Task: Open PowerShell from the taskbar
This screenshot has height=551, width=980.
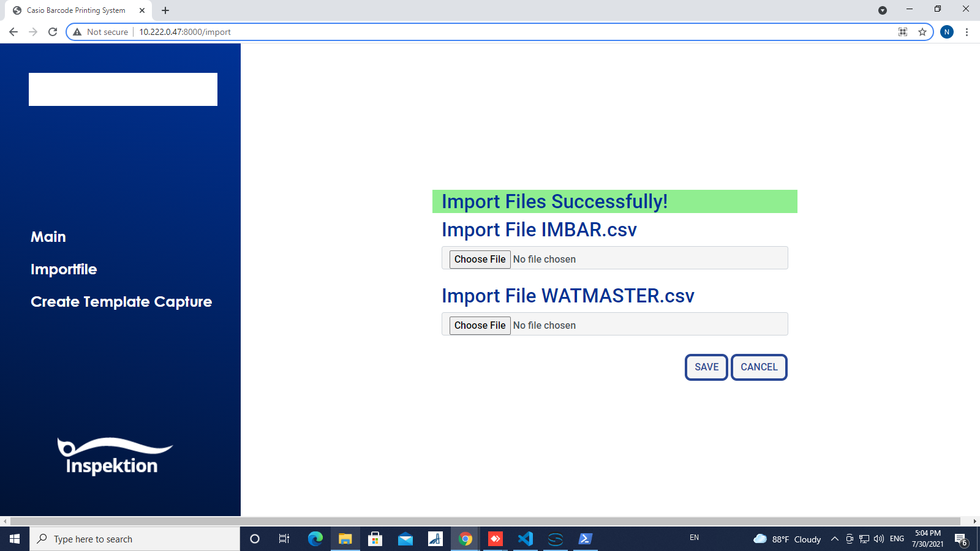Action: 585,539
